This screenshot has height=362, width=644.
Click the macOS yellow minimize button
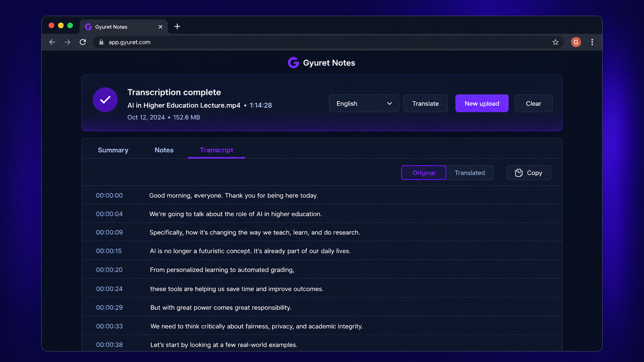point(61,25)
